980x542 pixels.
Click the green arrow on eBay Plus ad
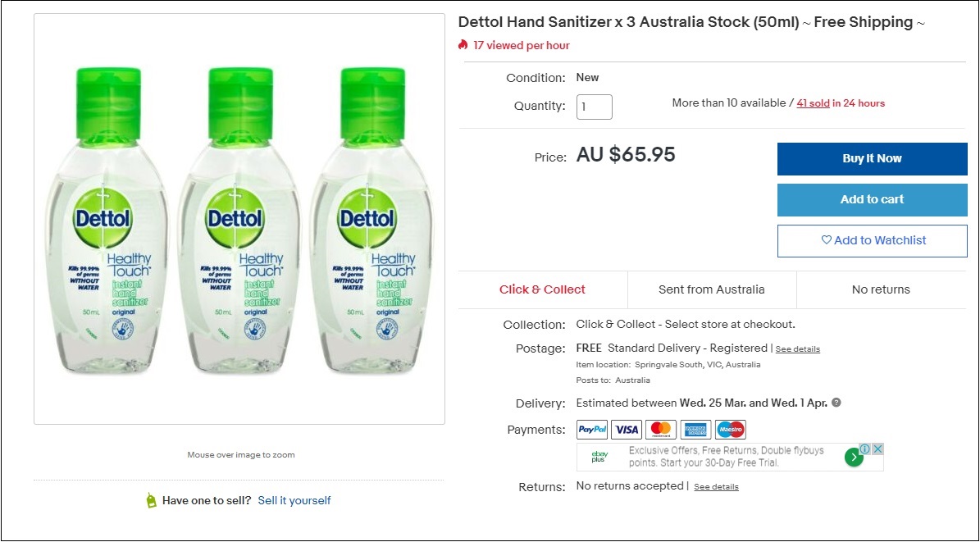[x=854, y=458]
